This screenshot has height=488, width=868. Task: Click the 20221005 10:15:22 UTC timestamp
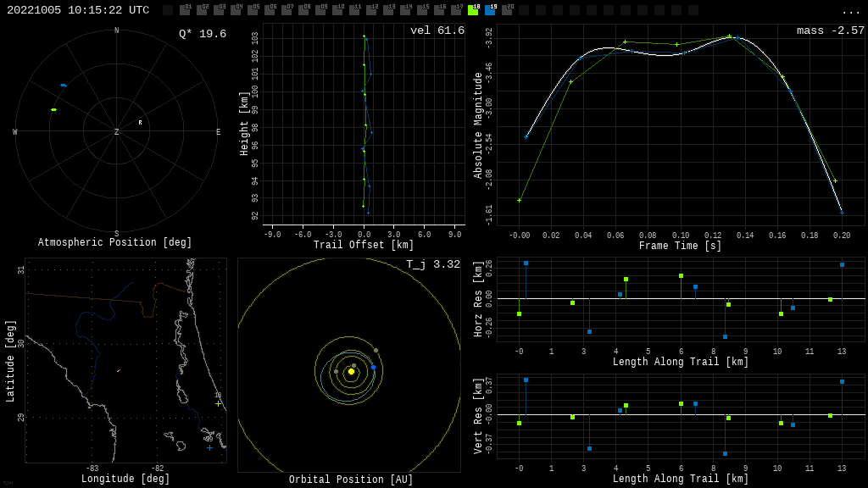pyautogui.click(x=78, y=10)
